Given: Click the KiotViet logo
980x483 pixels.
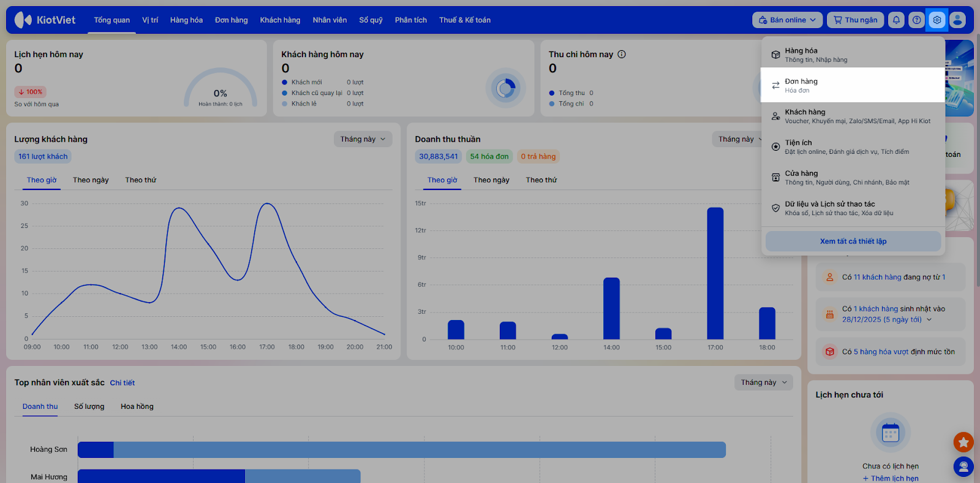Looking at the screenshot, I should 45,20.
